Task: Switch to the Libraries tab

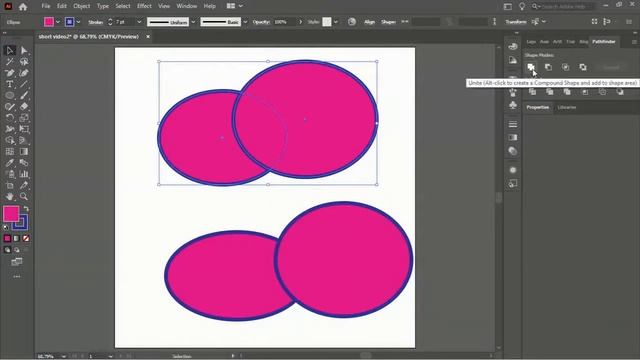Action: pos(567,107)
